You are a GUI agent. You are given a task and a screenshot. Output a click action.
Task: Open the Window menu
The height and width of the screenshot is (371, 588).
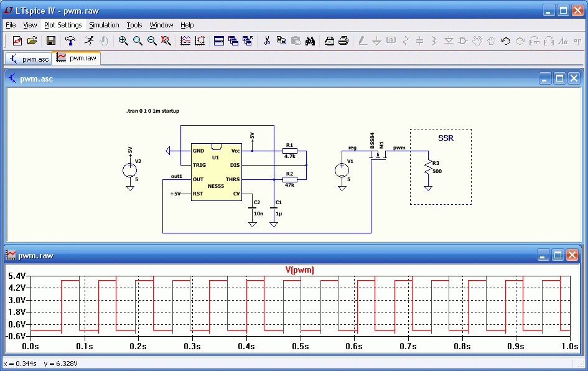coord(161,25)
